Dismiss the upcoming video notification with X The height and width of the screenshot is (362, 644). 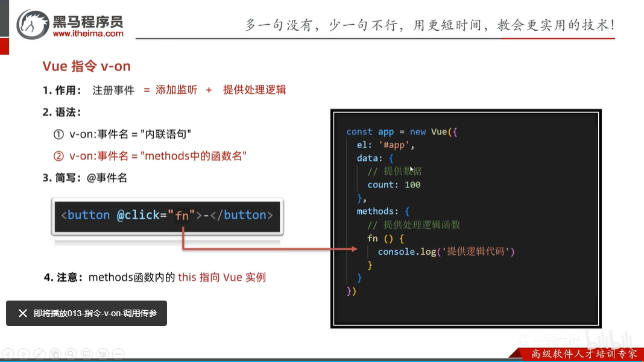(x=22, y=313)
